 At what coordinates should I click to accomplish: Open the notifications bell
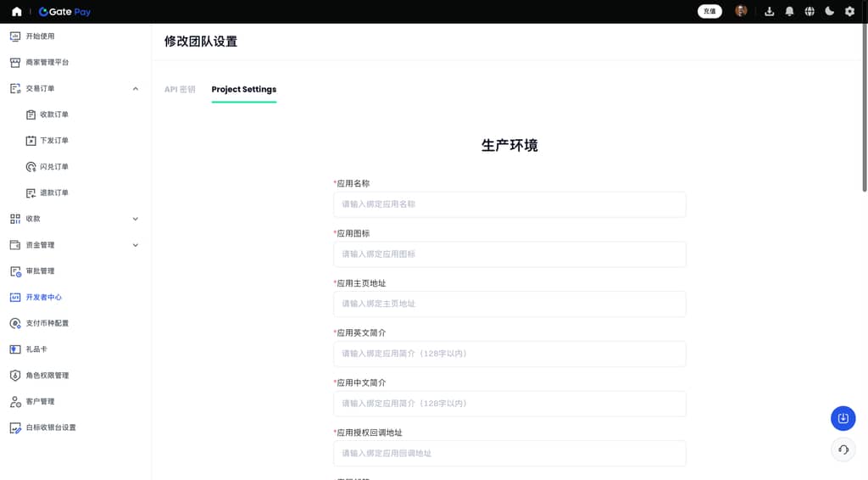coord(790,12)
